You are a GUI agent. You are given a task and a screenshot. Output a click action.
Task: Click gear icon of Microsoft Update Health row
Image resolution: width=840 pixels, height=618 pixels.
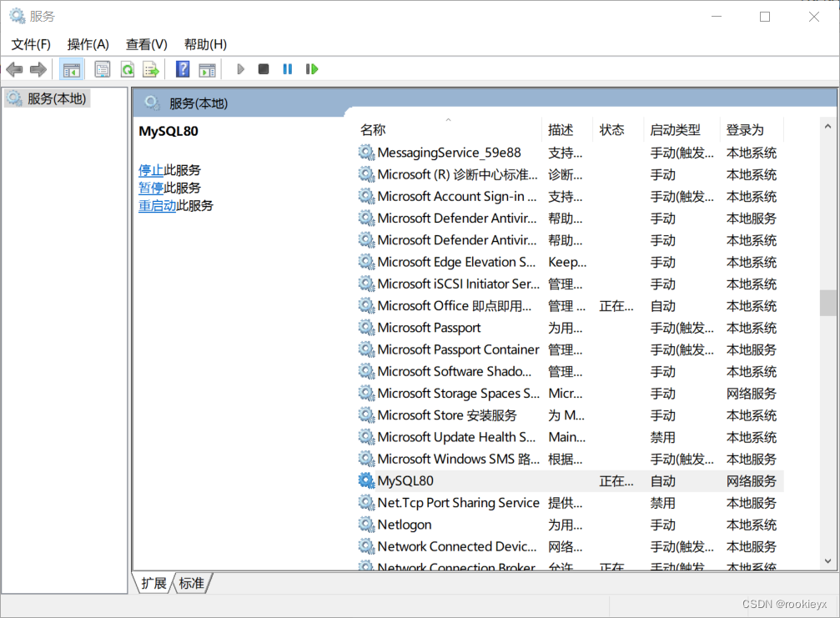366,437
